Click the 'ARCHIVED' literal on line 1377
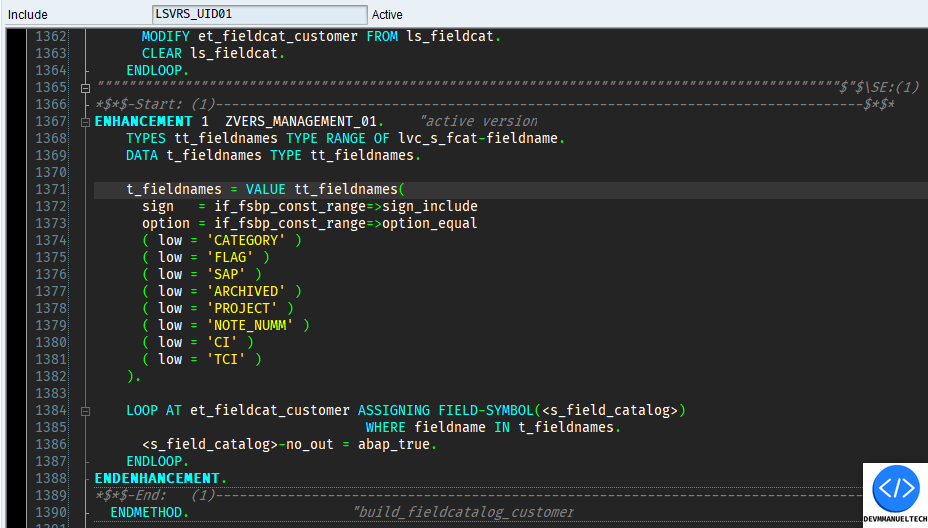Image resolution: width=928 pixels, height=528 pixels. [x=246, y=291]
